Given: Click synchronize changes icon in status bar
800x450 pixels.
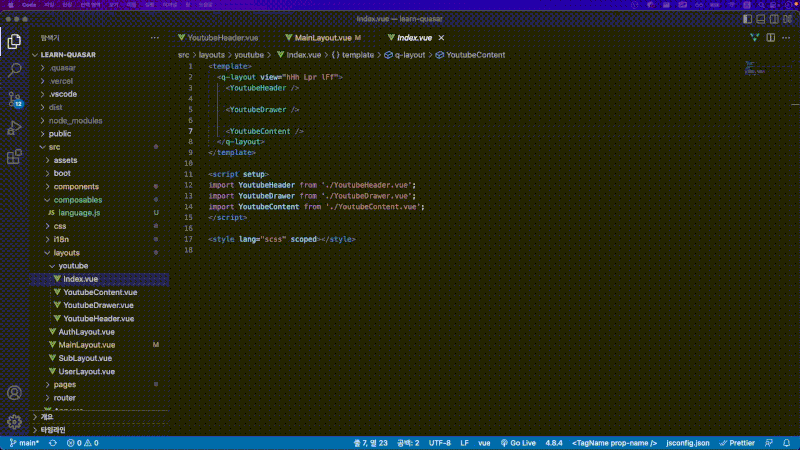Looking at the screenshot, I should tap(53, 443).
